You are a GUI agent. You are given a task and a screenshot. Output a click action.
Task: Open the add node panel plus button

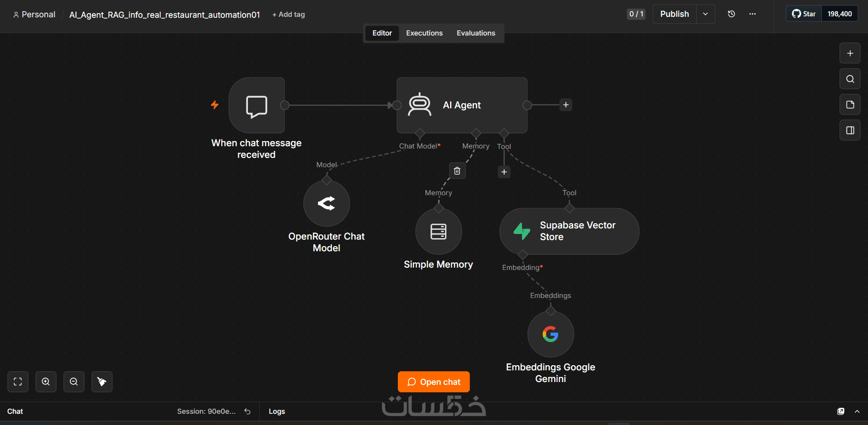(850, 53)
